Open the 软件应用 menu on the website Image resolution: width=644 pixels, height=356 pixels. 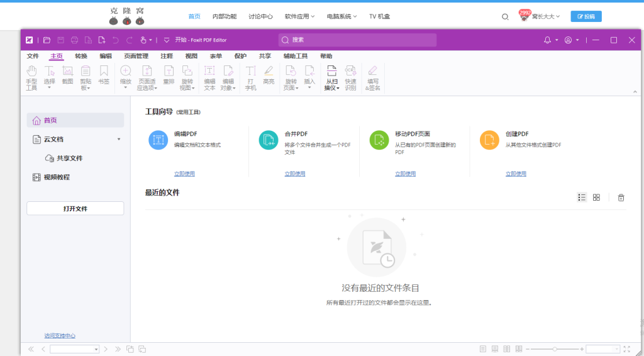tap(299, 16)
